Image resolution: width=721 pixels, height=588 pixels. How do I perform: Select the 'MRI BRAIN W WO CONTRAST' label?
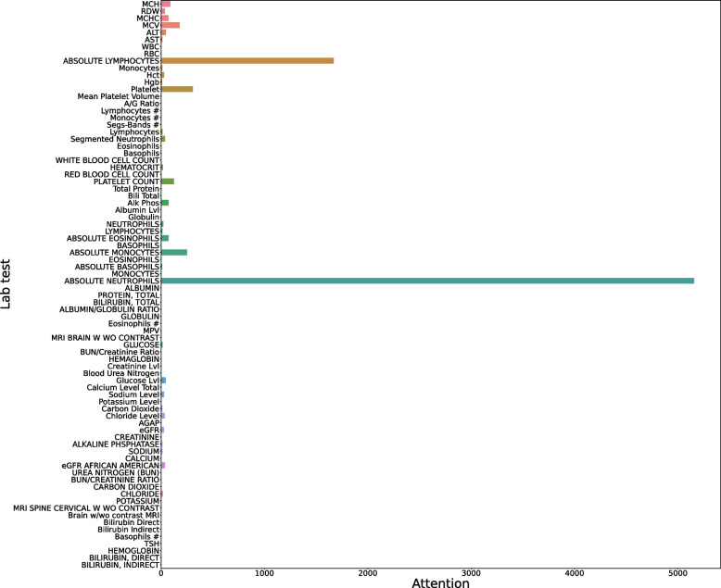tap(109, 337)
